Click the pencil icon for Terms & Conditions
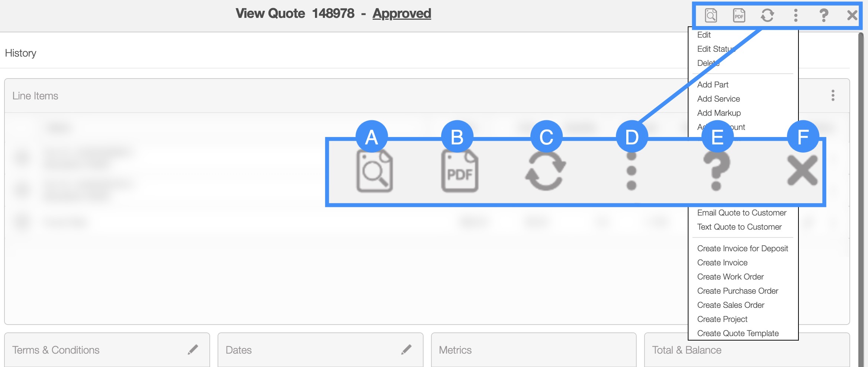The width and height of the screenshot is (868, 367). coord(193,350)
